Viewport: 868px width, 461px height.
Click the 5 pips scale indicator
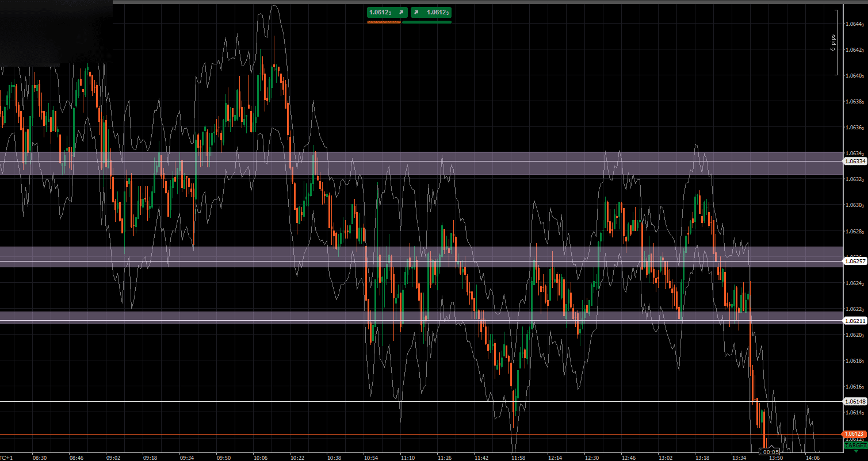click(833, 43)
